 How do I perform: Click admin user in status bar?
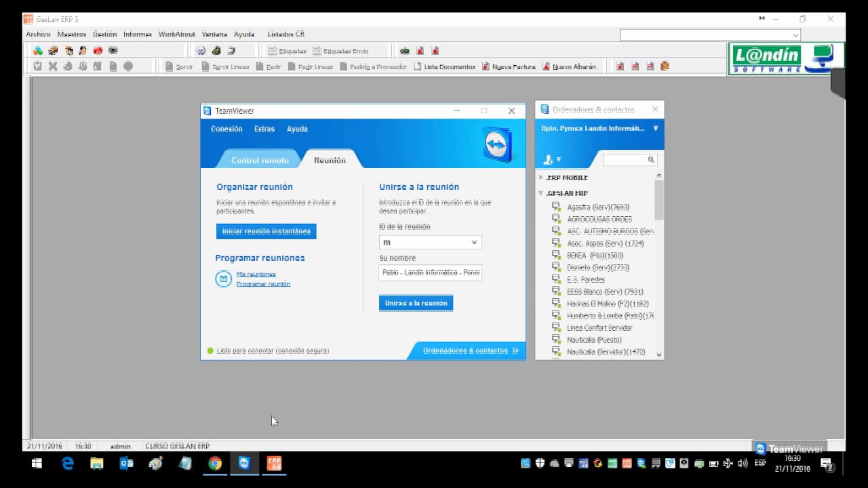pyautogui.click(x=120, y=446)
